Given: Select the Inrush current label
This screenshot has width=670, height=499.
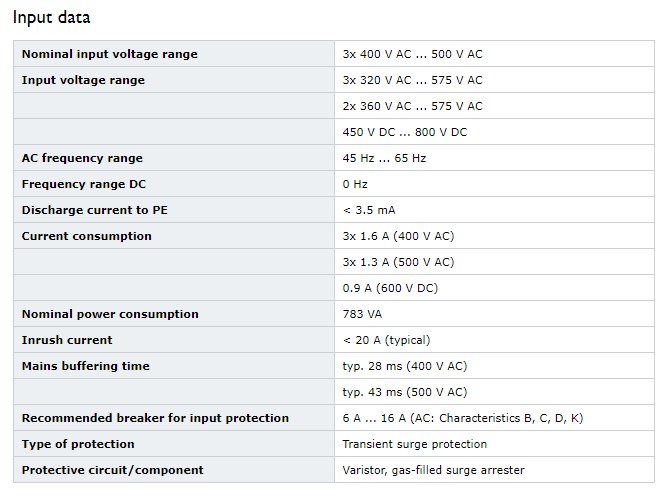Looking at the screenshot, I should 67,340.
